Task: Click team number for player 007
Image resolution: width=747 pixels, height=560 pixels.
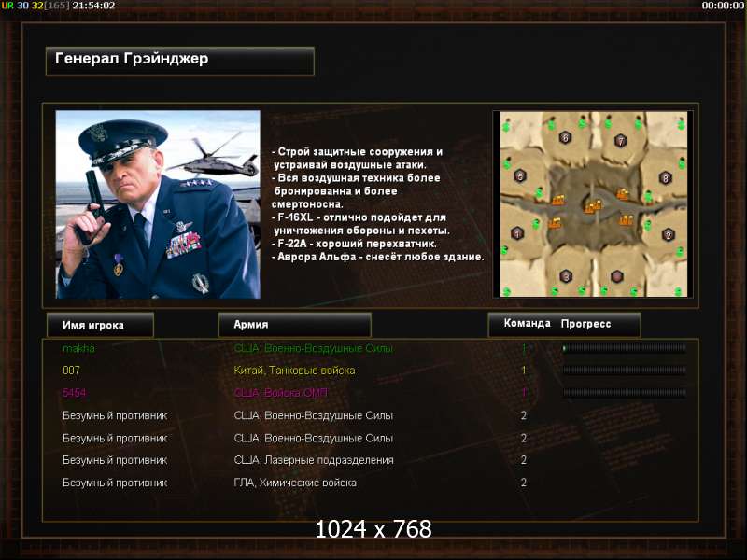Action: click(524, 371)
